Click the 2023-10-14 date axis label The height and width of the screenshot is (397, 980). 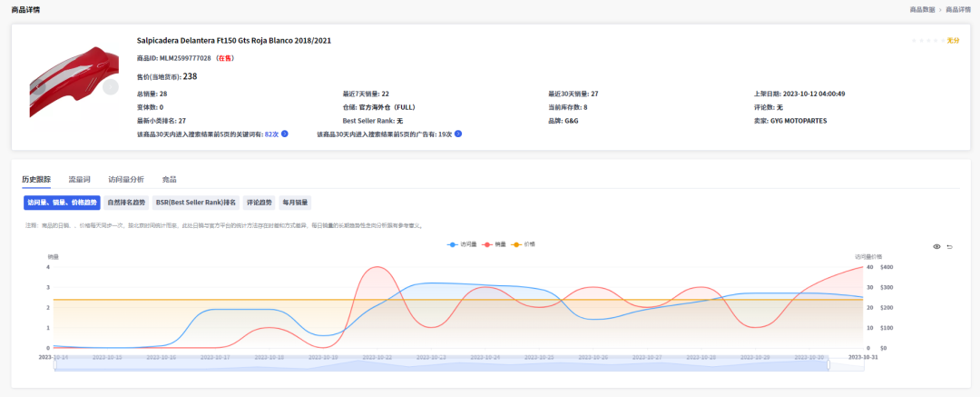click(x=54, y=357)
